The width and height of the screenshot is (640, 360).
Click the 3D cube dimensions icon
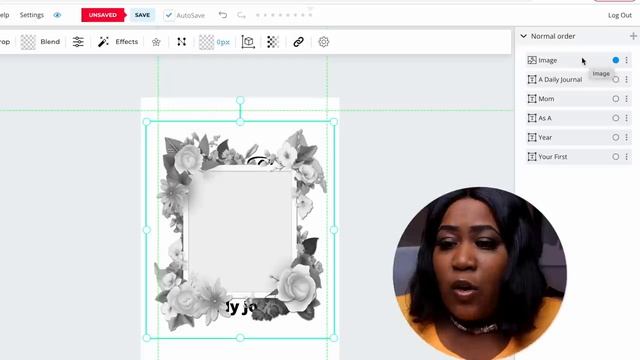point(248,42)
